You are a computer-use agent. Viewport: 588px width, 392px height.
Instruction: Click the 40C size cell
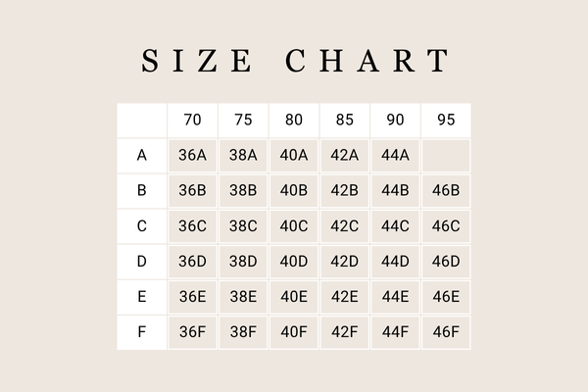tap(294, 225)
